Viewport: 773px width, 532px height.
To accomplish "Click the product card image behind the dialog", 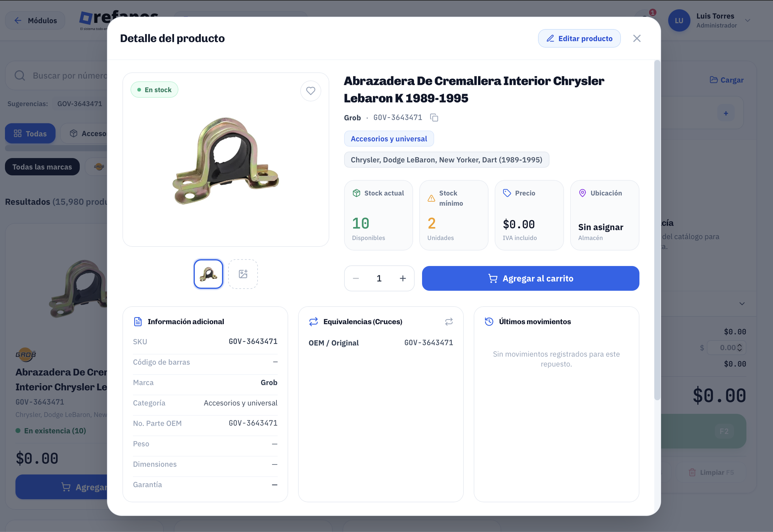I will click(x=77, y=289).
